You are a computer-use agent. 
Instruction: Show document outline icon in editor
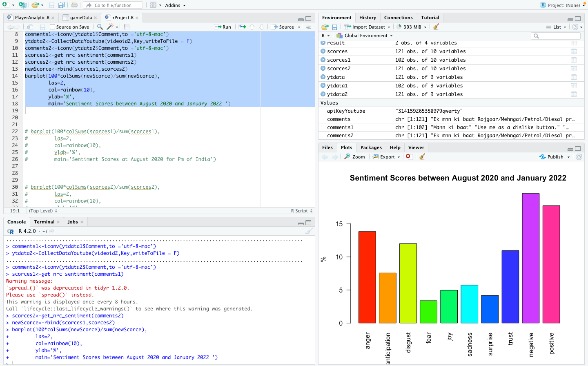[308, 27]
